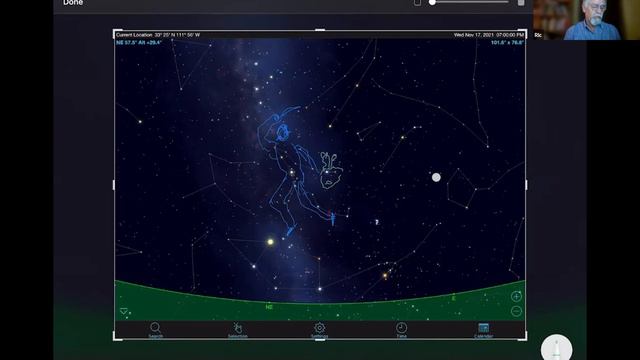Click the field-of-view readout '101.6° x 76.6°'
Viewport: 640px width, 360px height.
(507, 42)
